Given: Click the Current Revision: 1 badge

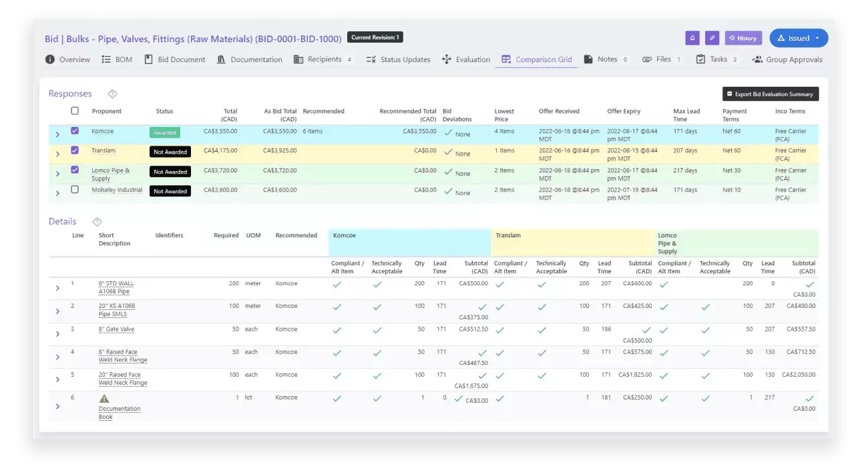Looking at the screenshot, I should [x=375, y=37].
